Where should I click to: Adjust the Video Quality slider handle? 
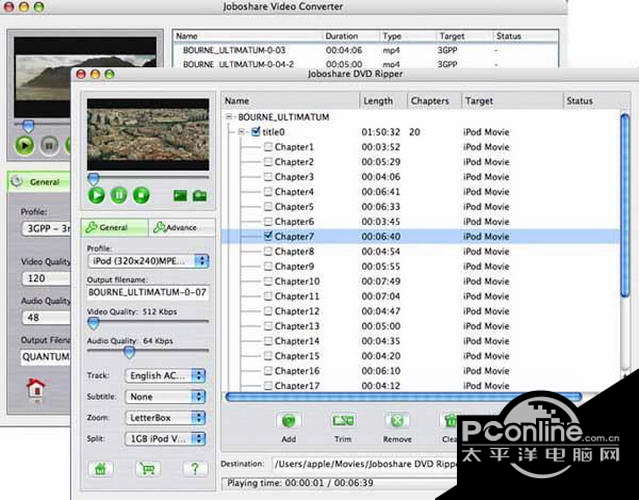point(94,324)
